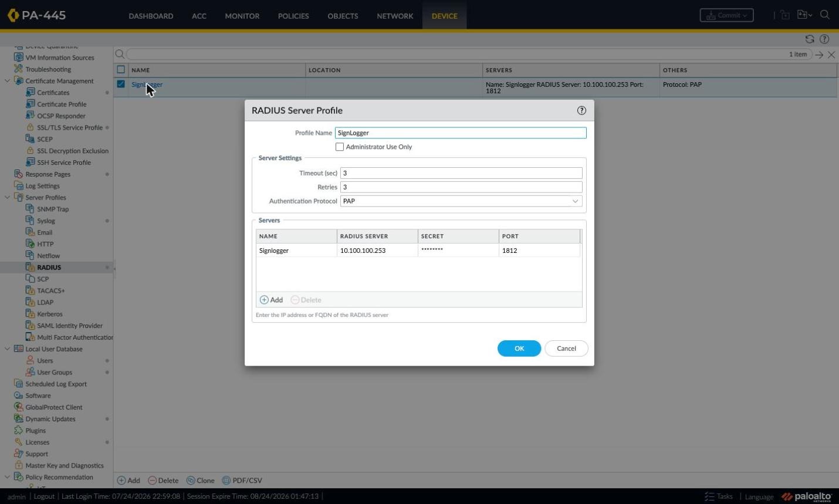This screenshot has width=839, height=504.
Task: Click the table filter search icon
Action: click(120, 54)
